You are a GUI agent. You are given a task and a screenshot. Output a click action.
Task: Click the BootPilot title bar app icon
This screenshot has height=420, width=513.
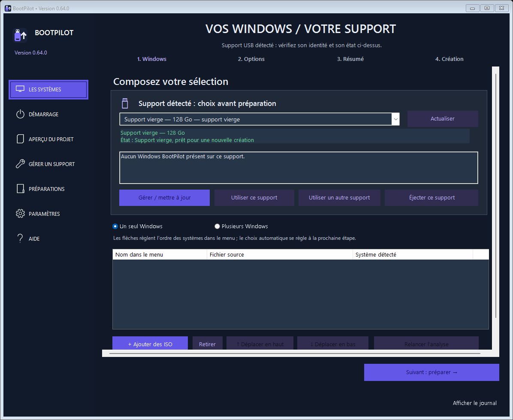pyautogui.click(x=8, y=8)
